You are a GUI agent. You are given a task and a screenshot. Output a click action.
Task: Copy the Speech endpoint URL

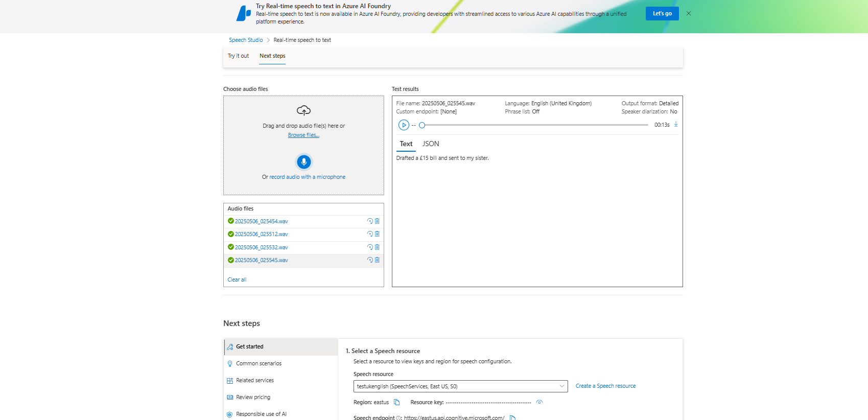click(x=512, y=417)
